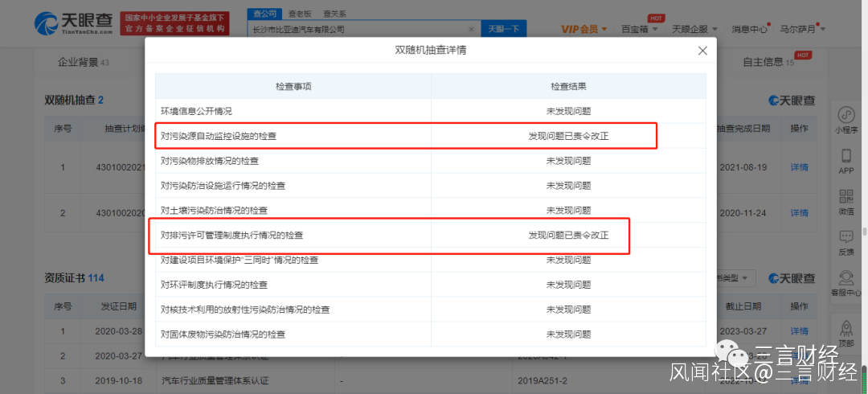Click the 检查事项 column header
This screenshot has width=868, height=394.
(x=293, y=87)
